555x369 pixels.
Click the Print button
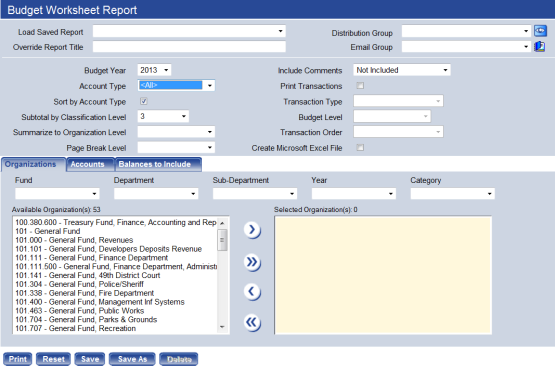pos(18,359)
